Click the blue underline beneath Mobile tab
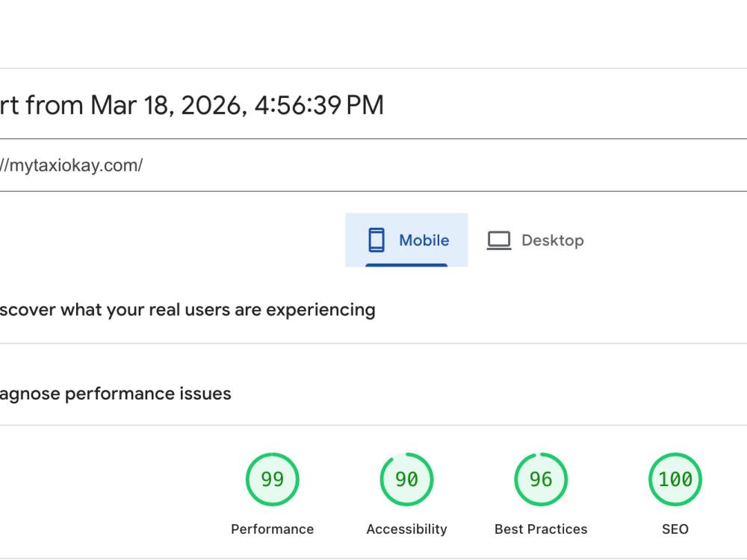Image resolution: width=747 pixels, height=560 pixels. [x=406, y=265]
